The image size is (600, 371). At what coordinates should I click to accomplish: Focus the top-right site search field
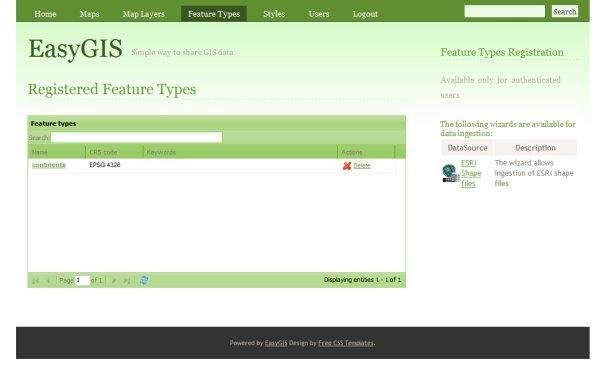tap(504, 11)
